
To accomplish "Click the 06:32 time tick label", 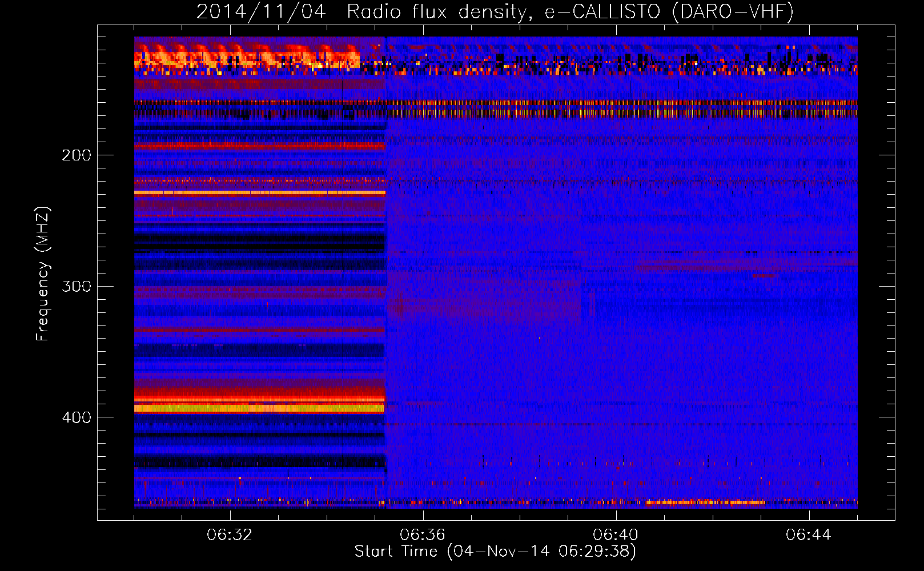I will click(230, 535).
